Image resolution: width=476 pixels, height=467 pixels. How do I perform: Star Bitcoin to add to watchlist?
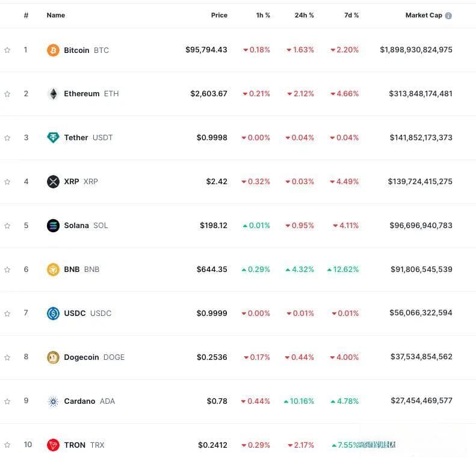tap(7, 50)
